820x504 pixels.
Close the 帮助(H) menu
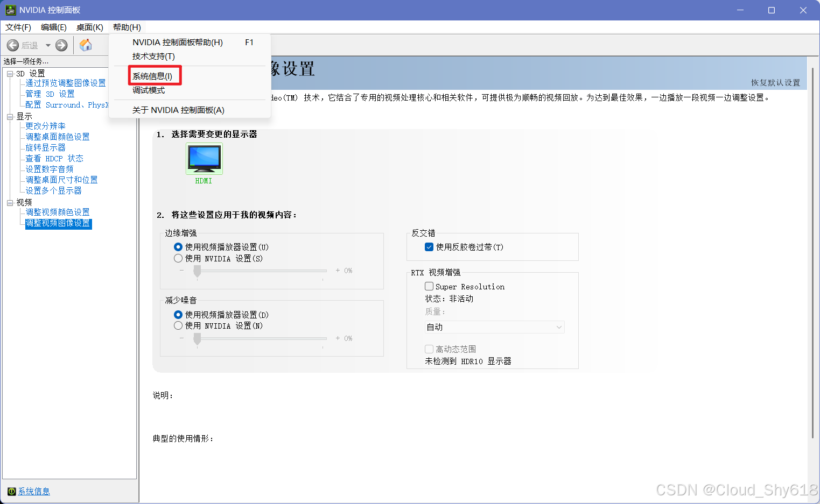point(127,27)
